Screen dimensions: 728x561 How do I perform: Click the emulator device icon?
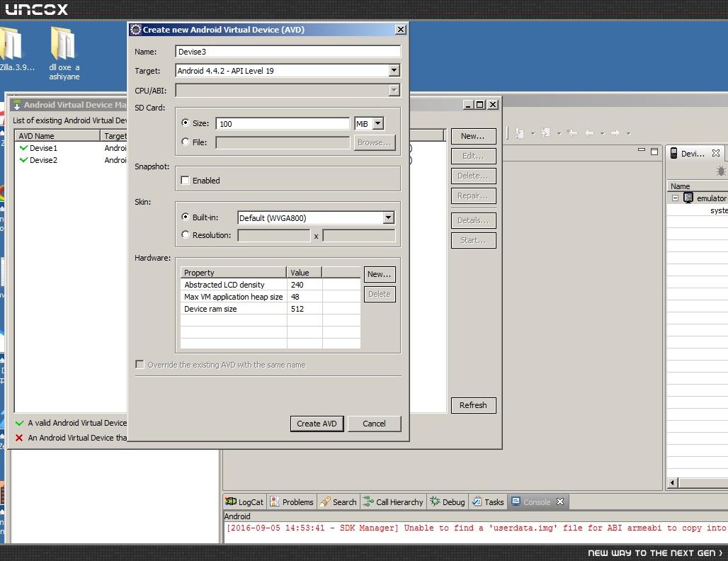click(688, 198)
